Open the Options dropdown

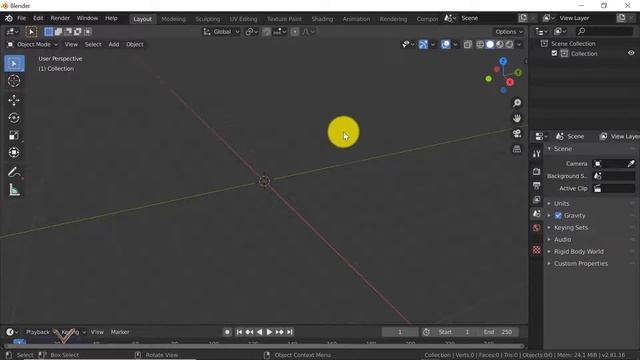tap(509, 32)
